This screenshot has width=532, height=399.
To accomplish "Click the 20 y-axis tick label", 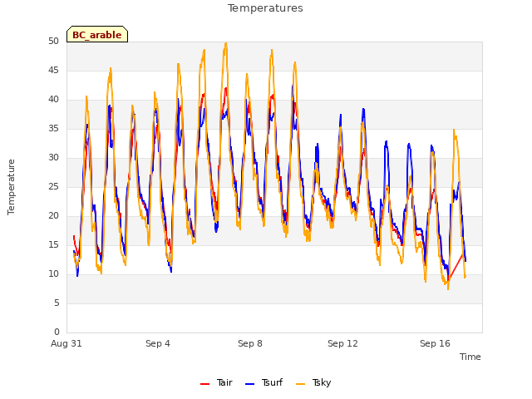I will coord(53,216).
